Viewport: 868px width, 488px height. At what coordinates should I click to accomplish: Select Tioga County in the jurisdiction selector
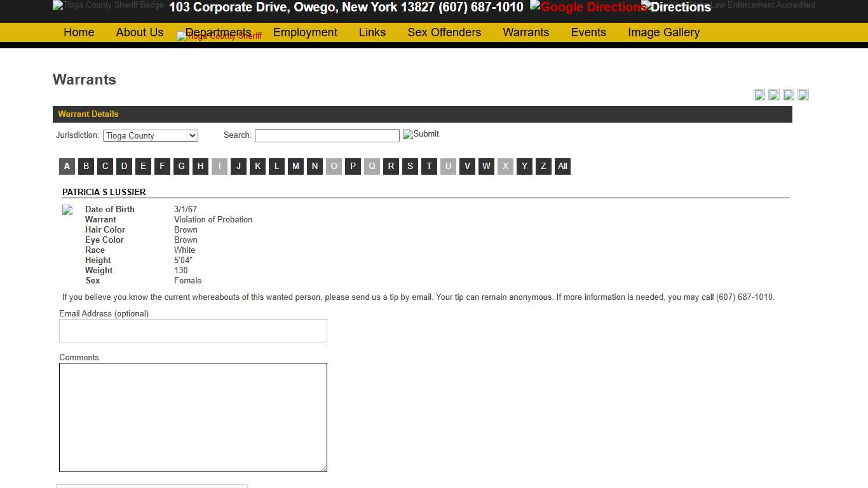pos(150,135)
